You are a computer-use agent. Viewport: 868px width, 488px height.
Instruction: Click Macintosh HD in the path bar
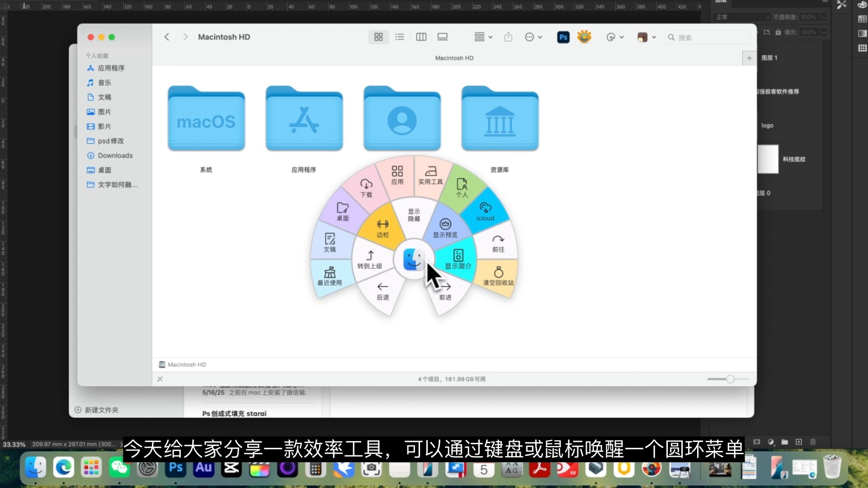[x=183, y=365]
